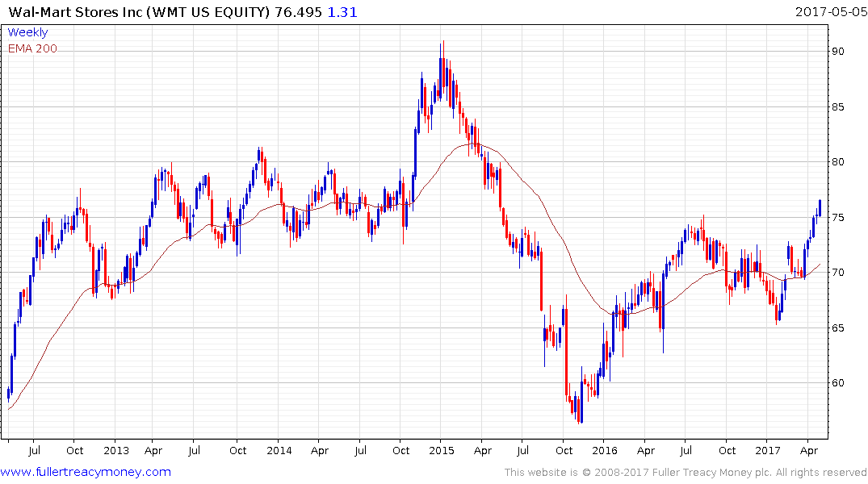Click the 65 price axis label
The image size is (868, 484).
pyautogui.click(x=837, y=328)
